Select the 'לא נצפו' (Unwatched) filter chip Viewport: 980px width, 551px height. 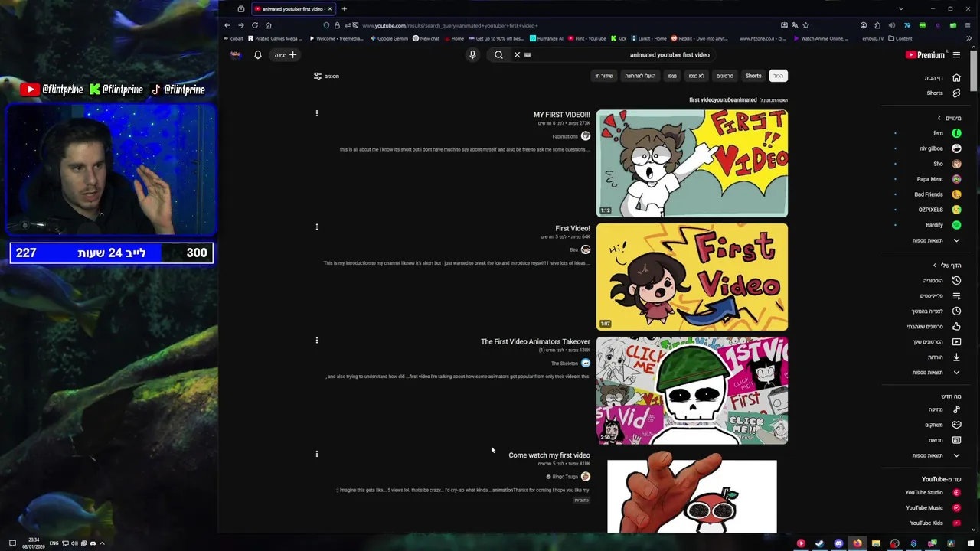click(696, 76)
